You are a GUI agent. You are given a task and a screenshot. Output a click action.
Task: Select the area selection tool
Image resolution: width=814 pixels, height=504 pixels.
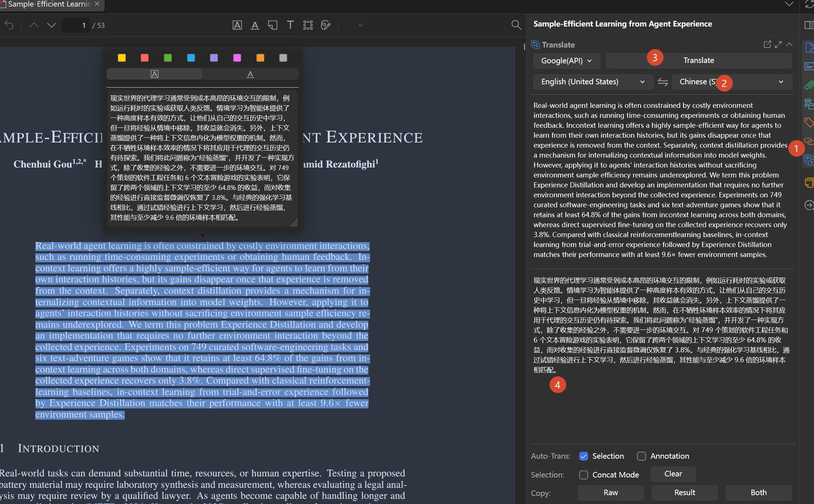coord(308,25)
